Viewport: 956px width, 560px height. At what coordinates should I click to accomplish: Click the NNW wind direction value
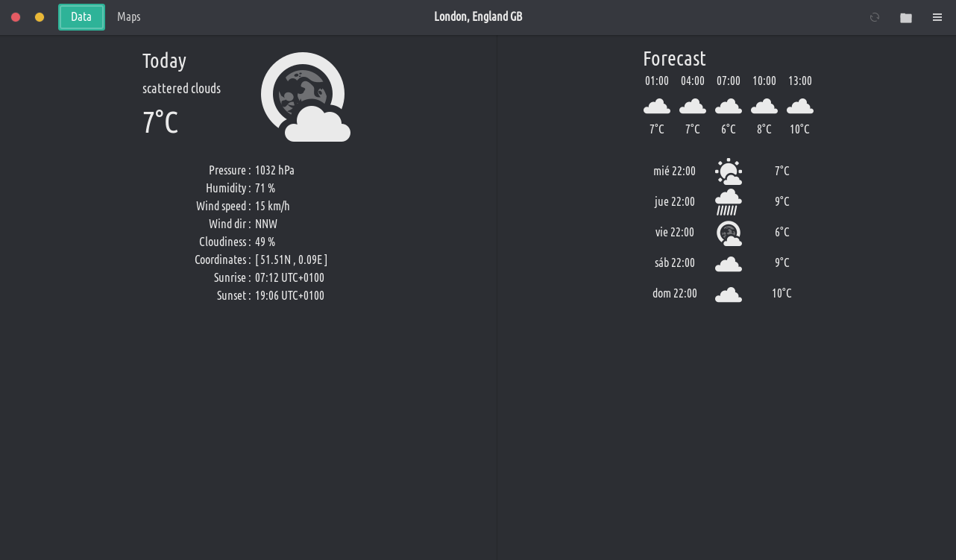266,224
